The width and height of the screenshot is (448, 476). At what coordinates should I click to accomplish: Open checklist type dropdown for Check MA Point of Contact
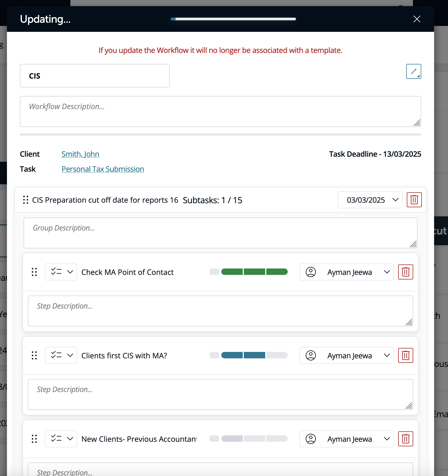pyautogui.click(x=61, y=272)
